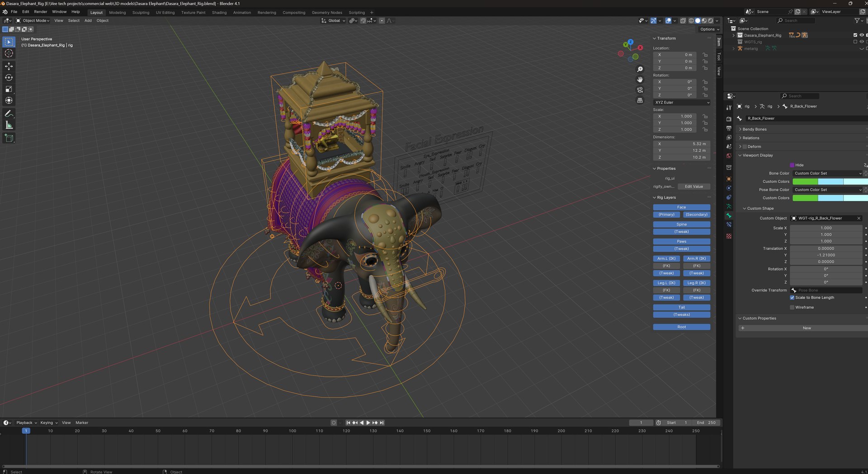Open the Texture properties tab icon

729,236
